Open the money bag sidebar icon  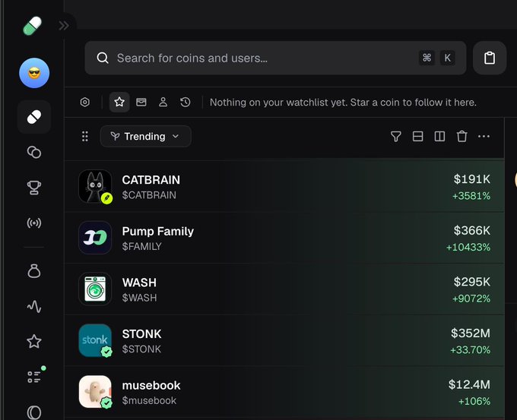pyautogui.click(x=34, y=271)
